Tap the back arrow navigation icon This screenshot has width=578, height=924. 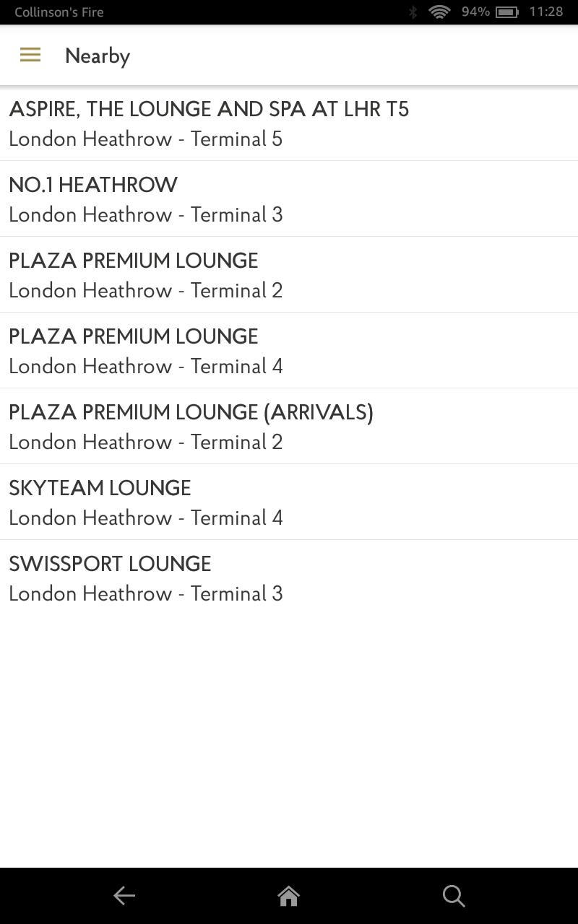pyautogui.click(x=124, y=896)
